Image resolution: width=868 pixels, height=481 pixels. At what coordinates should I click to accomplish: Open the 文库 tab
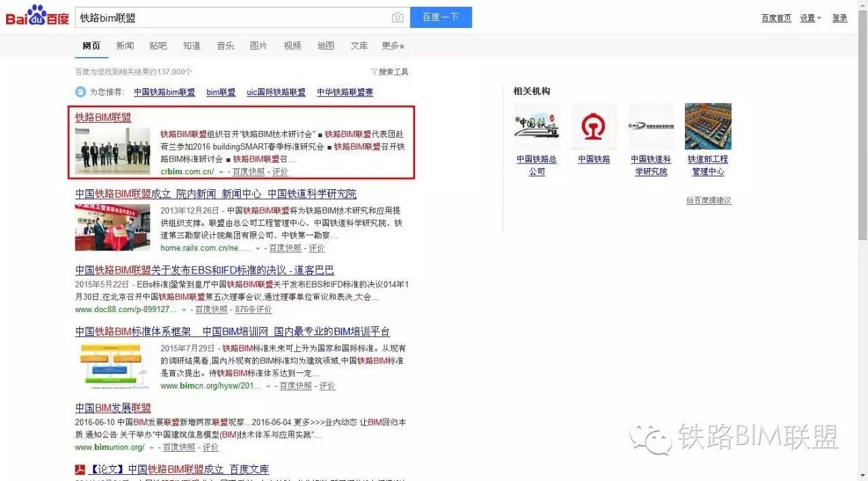click(x=359, y=46)
